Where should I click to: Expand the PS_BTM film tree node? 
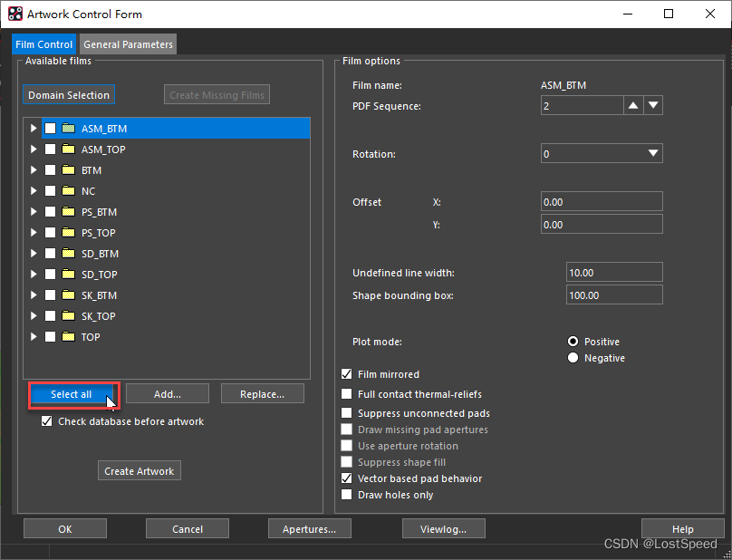(34, 212)
